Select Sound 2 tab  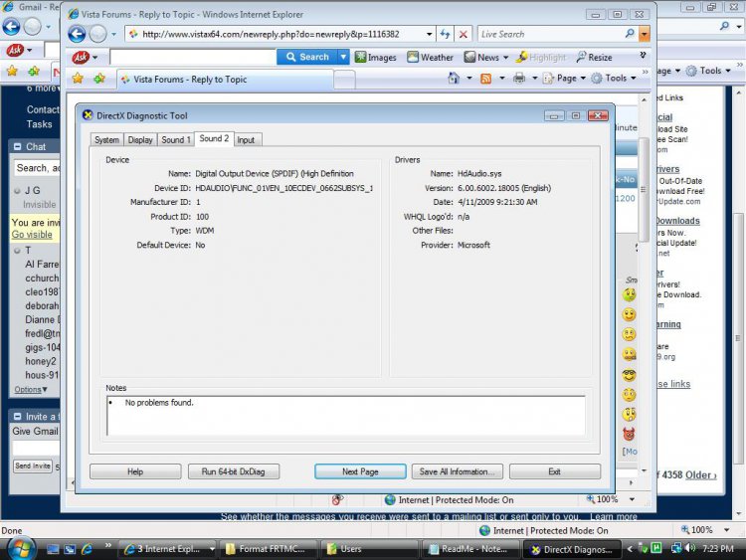pyautogui.click(x=214, y=138)
